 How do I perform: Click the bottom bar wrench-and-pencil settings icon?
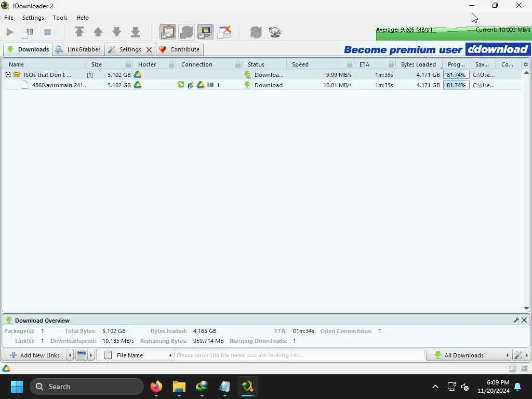pyautogui.click(x=518, y=355)
